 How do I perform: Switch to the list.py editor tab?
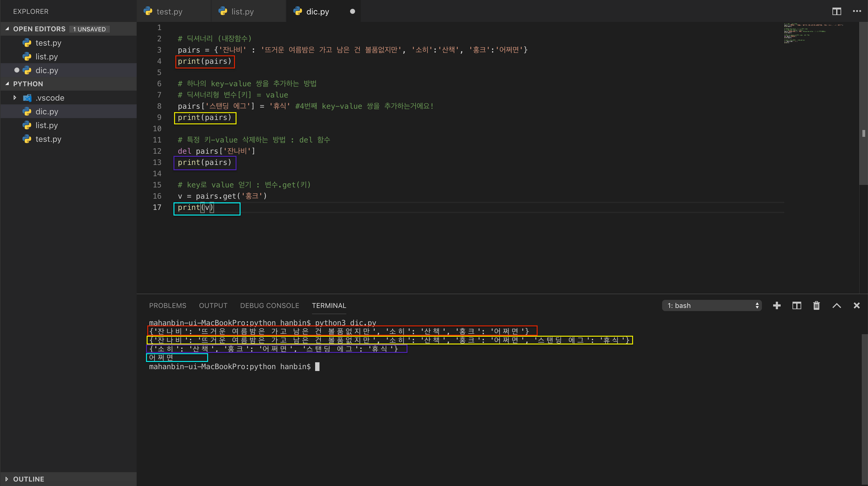(x=242, y=12)
